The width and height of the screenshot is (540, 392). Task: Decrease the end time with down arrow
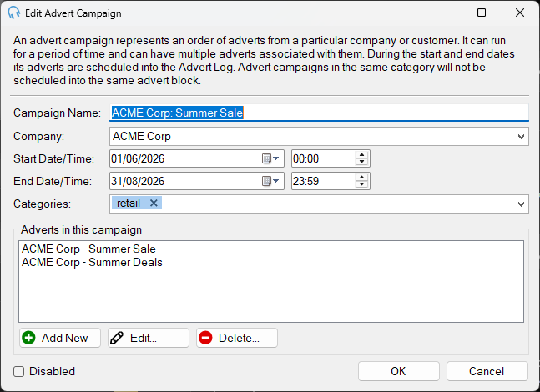(361, 184)
